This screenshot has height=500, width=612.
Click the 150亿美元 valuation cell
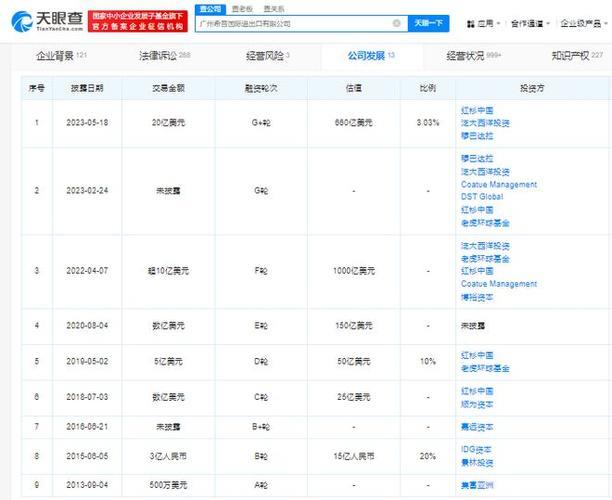click(x=354, y=326)
